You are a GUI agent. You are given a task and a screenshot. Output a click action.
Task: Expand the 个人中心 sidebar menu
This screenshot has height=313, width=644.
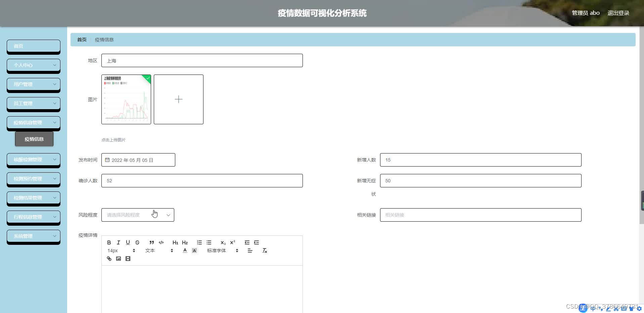pos(34,65)
